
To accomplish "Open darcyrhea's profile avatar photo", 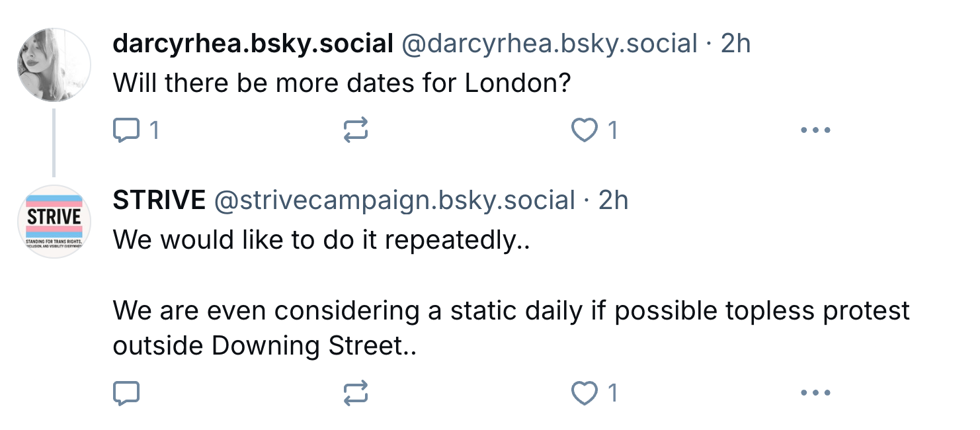I will tap(54, 65).
